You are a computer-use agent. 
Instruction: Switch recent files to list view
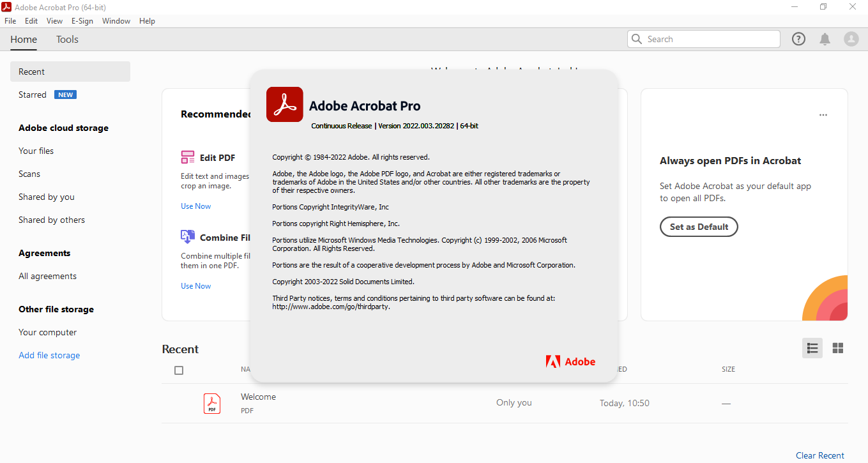(x=812, y=348)
